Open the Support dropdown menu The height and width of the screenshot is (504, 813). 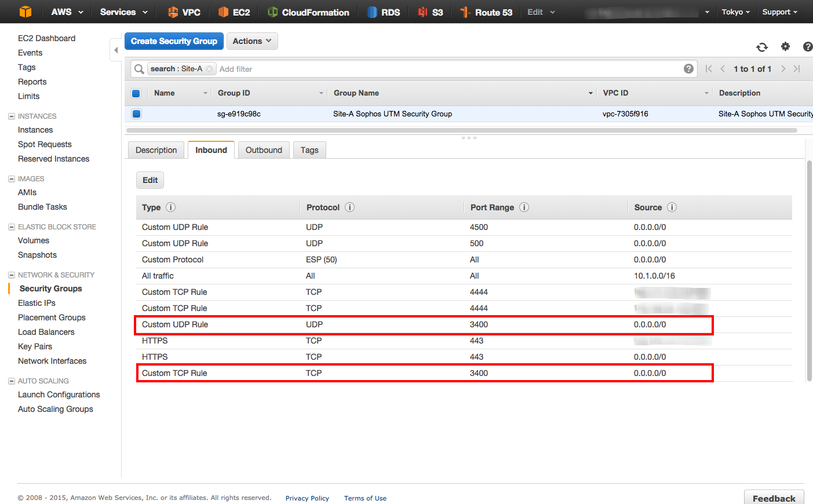(x=779, y=12)
